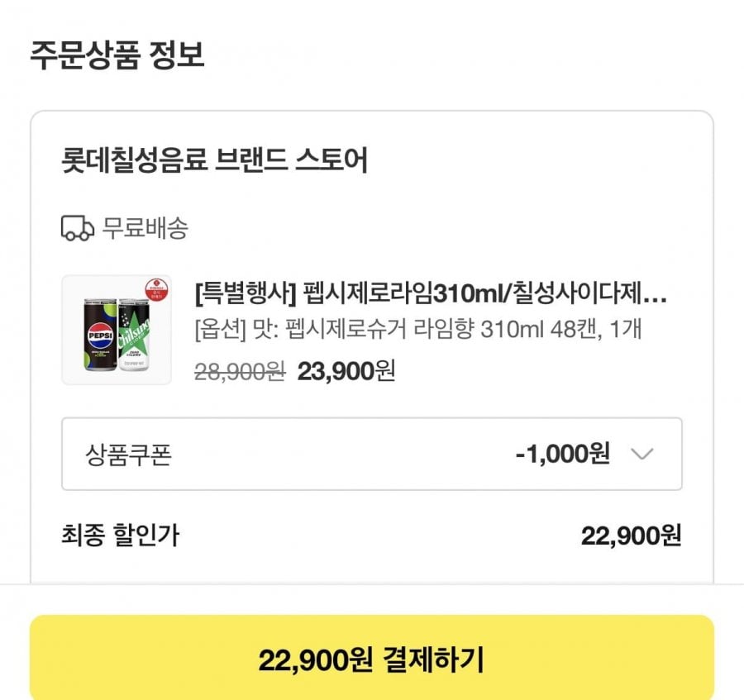The width and height of the screenshot is (744, 700).
Task: Click the 최종 할인가 label
Action: tap(120, 536)
